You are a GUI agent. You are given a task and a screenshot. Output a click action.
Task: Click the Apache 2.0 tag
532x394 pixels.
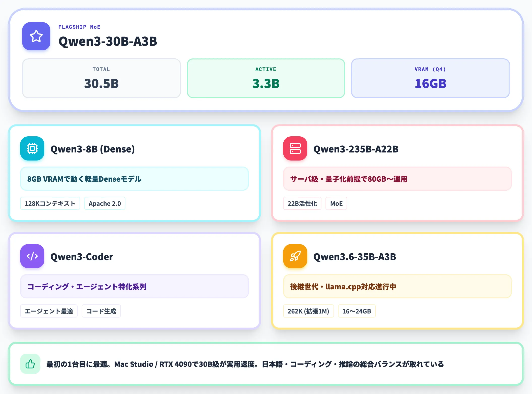(x=105, y=203)
